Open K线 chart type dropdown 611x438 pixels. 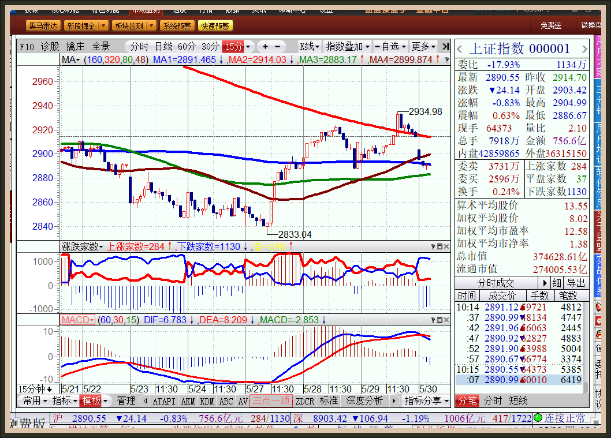point(310,47)
